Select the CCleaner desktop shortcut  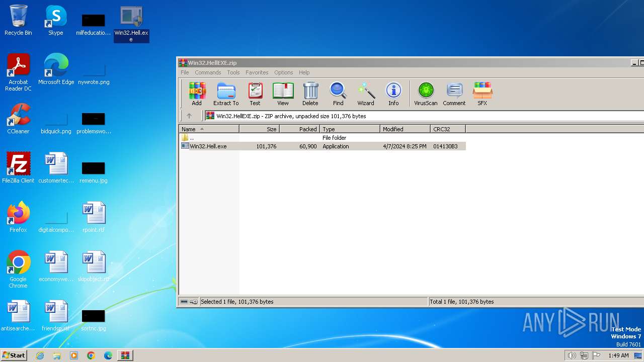pyautogui.click(x=18, y=119)
